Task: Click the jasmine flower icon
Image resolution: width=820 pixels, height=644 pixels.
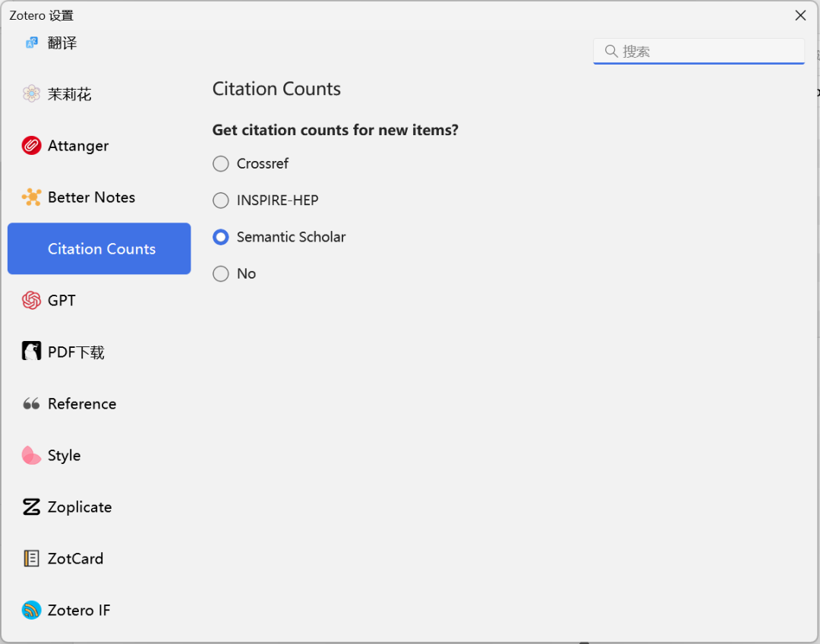Action: [31, 94]
